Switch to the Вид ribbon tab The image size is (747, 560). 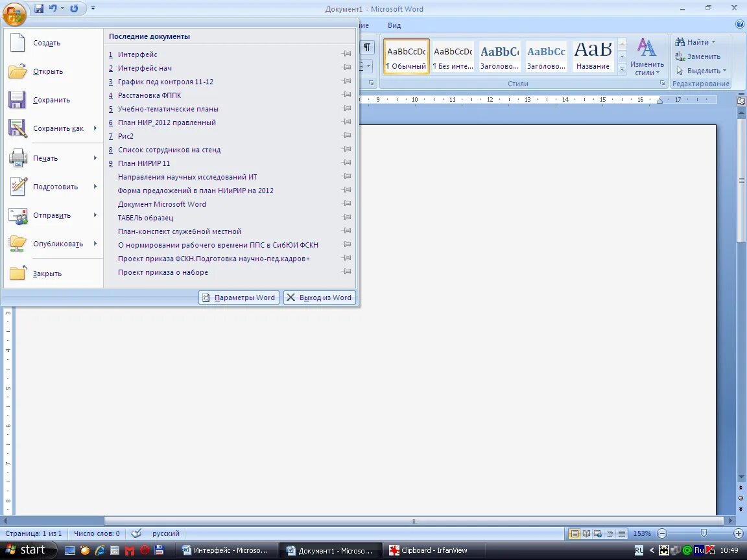(394, 25)
